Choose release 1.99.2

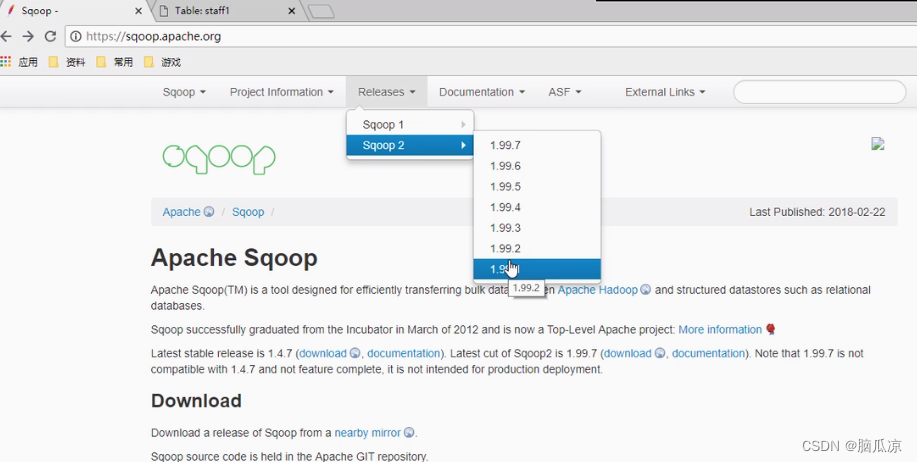[537, 249]
